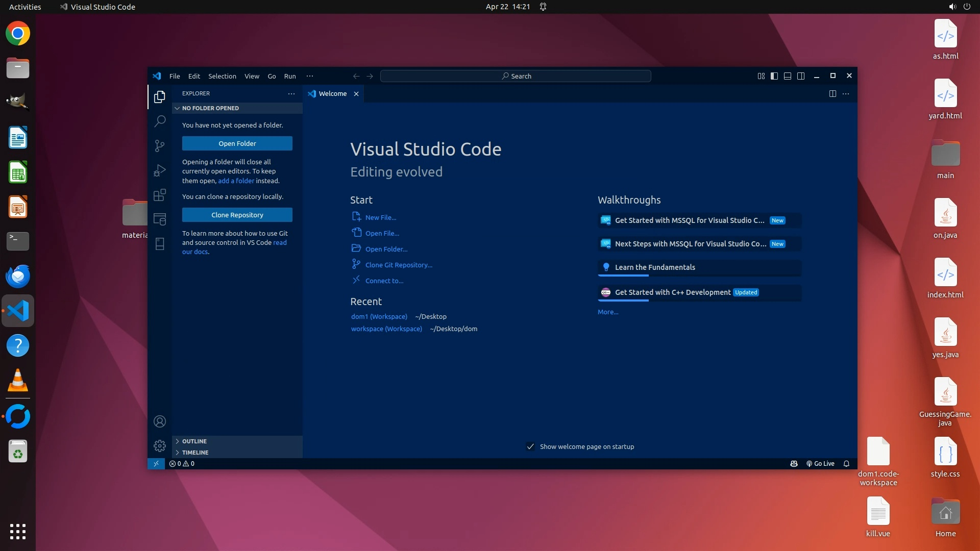The width and height of the screenshot is (980, 551).
Task: Open the Extensions view icon
Action: (160, 195)
